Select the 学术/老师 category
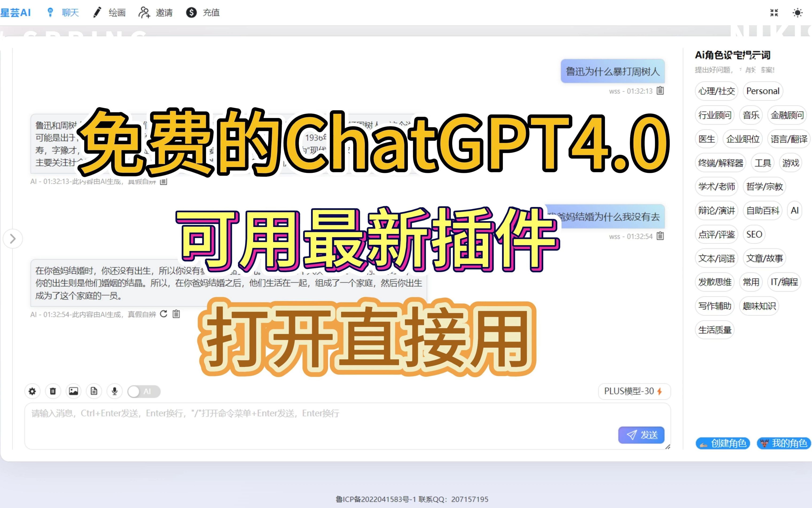 pyautogui.click(x=716, y=187)
